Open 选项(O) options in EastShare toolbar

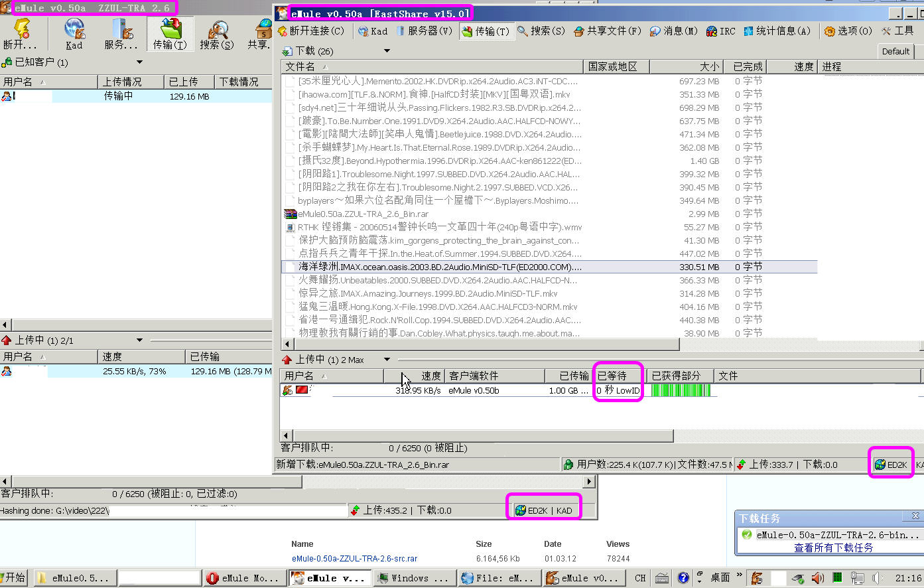[x=848, y=31]
